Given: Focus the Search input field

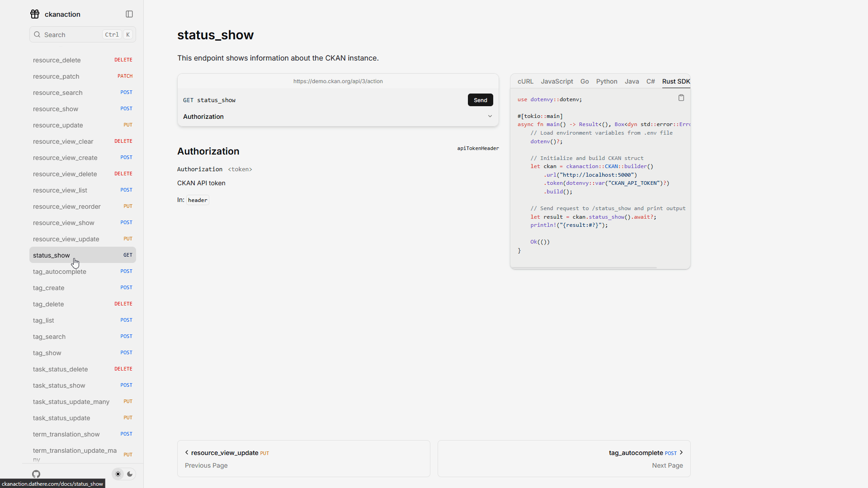Looking at the screenshot, I should tap(72, 35).
